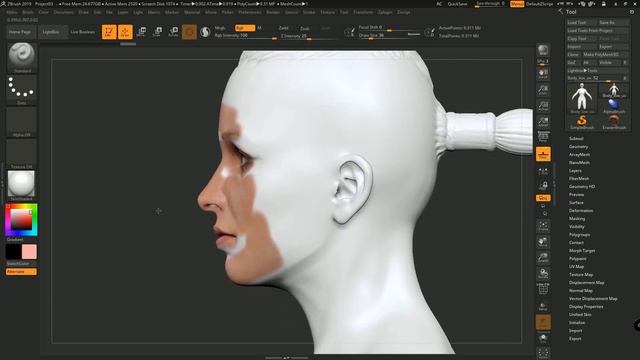Viewport: 640px width, 360px height.
Task: Toggle the Rgb channel button
Action: click(x=245, y=28)
